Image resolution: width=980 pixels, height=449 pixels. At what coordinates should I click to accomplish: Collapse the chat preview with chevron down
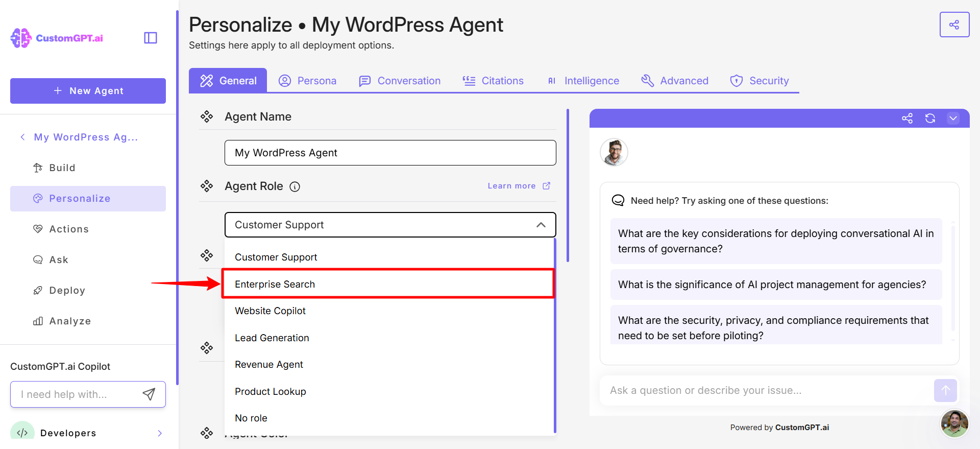[x=953, y=119]
